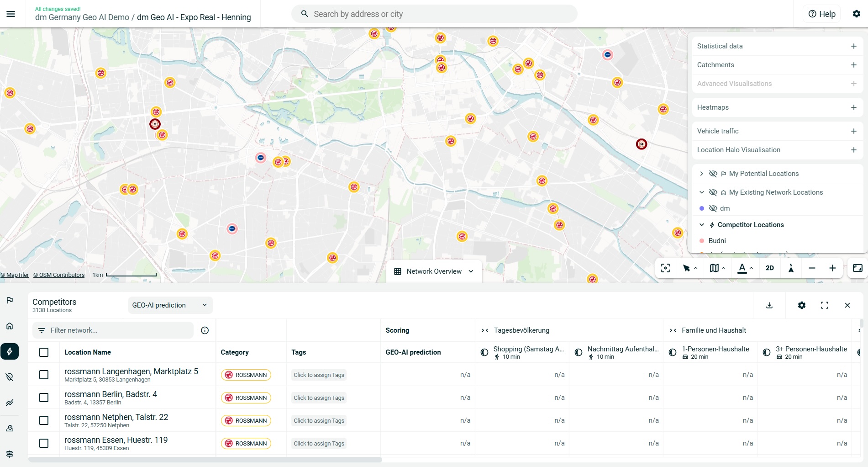Viewport: 868px width, 467px height.
Task: Select the all rows header checkbox
Action: (x=44, y=352)
